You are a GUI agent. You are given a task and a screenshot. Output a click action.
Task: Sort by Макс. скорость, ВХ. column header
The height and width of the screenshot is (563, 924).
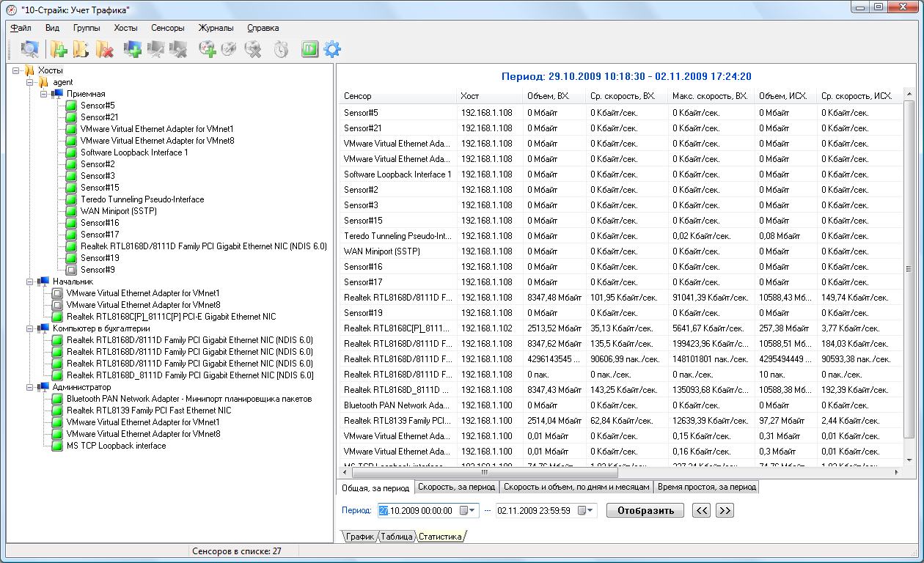[x=711, y=96]
